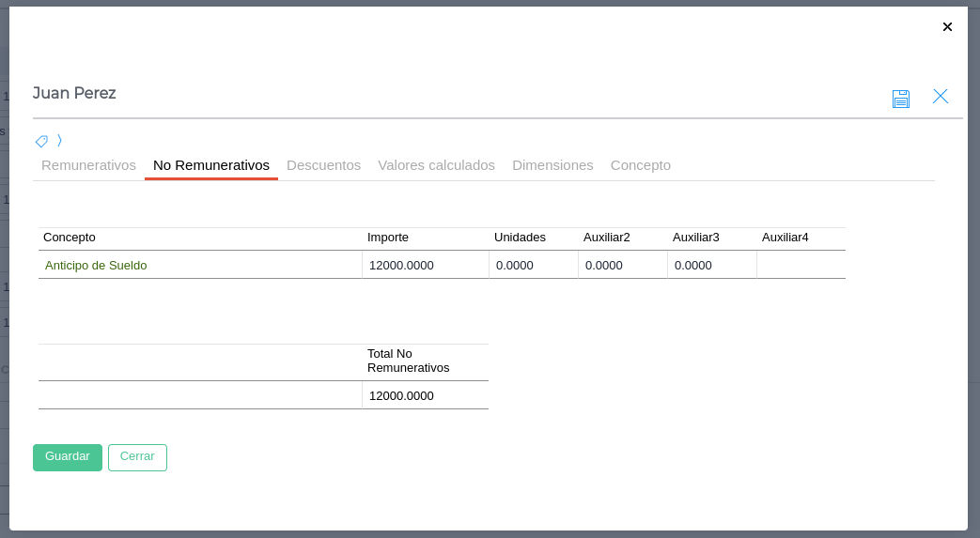Open the Descuentos tab
The image size is (980, 538).
323,165
